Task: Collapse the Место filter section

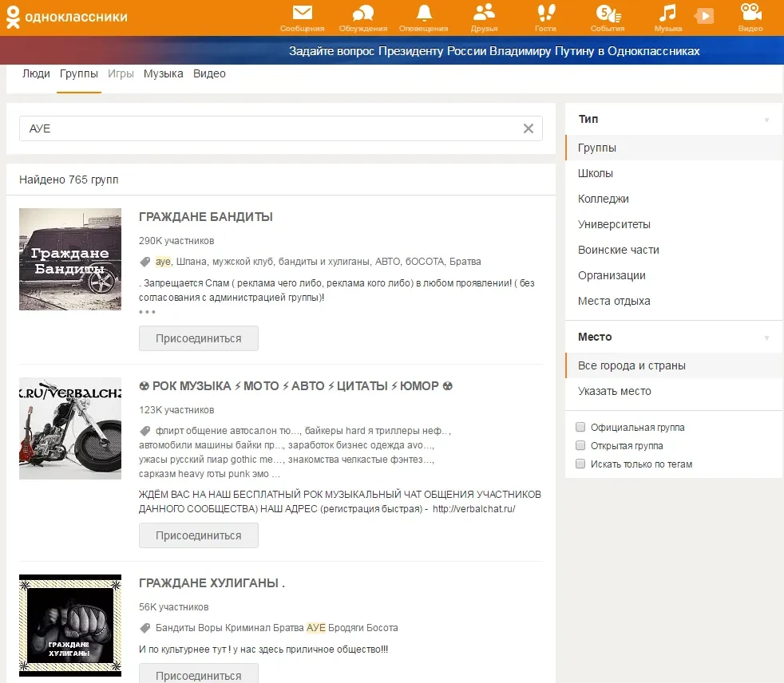Action: point(766,338)
